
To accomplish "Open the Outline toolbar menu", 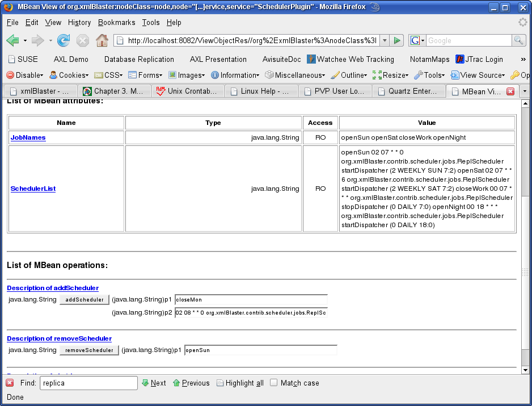I will 349,75.
